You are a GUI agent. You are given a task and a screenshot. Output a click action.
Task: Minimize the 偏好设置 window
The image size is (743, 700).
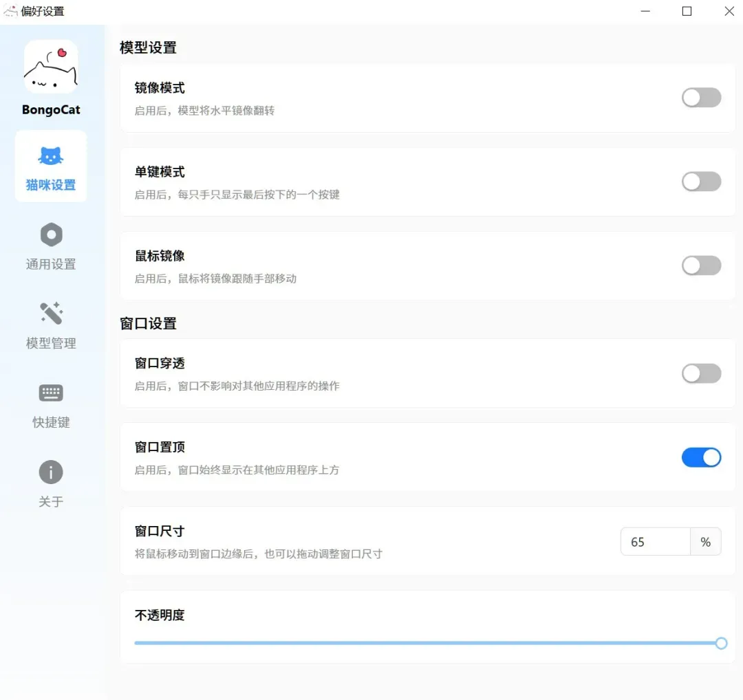pos(645,11)
